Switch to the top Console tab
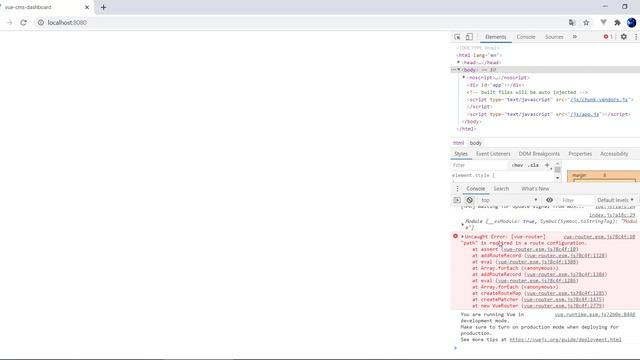The width and height of the screenshot is (640, 360). click(526, 37)
